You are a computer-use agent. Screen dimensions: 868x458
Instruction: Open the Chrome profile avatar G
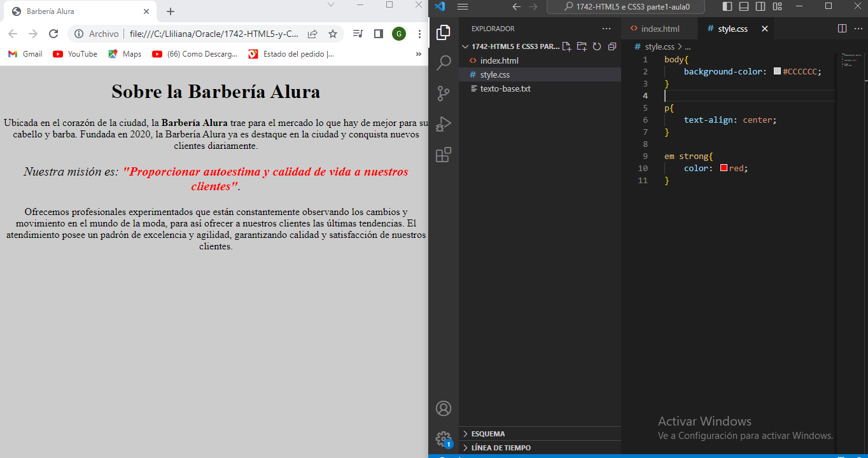[399, 34]
